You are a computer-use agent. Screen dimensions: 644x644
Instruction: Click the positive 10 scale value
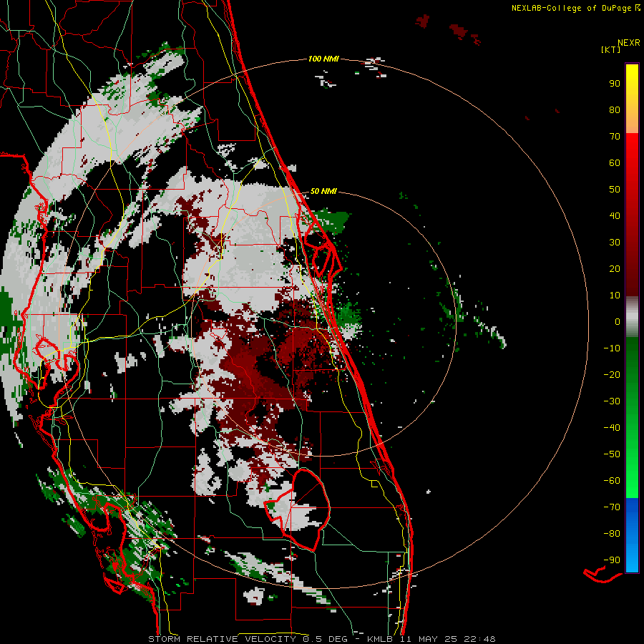(x=615, y=296)
